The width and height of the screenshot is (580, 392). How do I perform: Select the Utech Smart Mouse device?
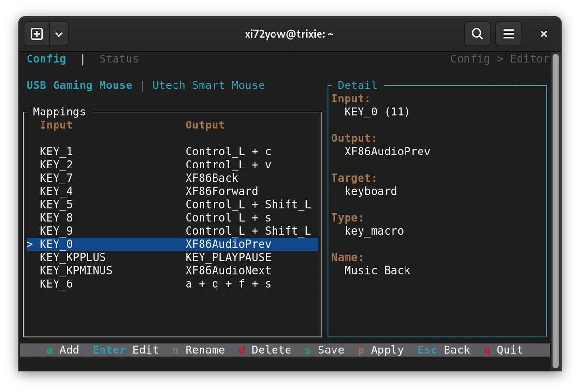[x=208, y=85]
